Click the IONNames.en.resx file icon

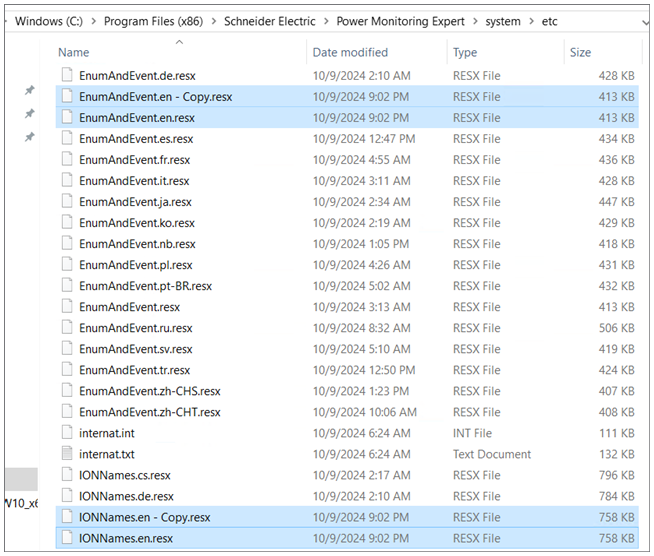tap(67, 537)
